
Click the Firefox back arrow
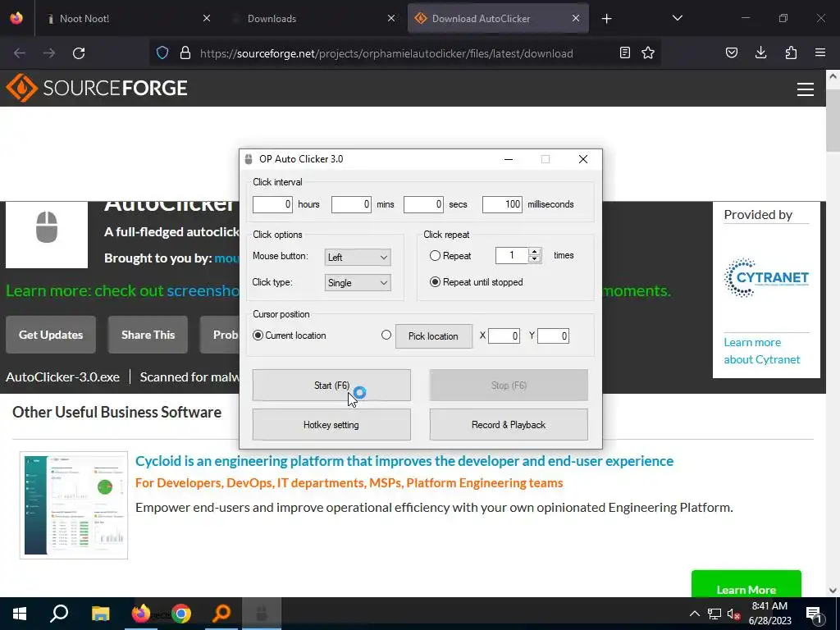coord(20,53)
